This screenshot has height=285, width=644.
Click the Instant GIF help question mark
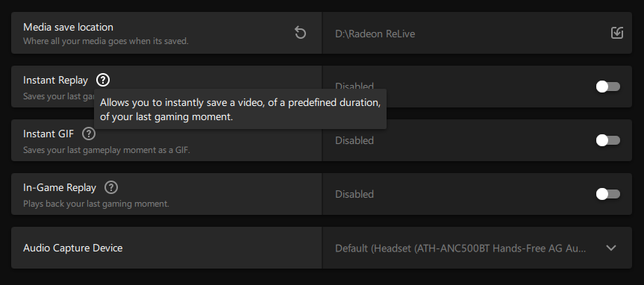(89, 134)
